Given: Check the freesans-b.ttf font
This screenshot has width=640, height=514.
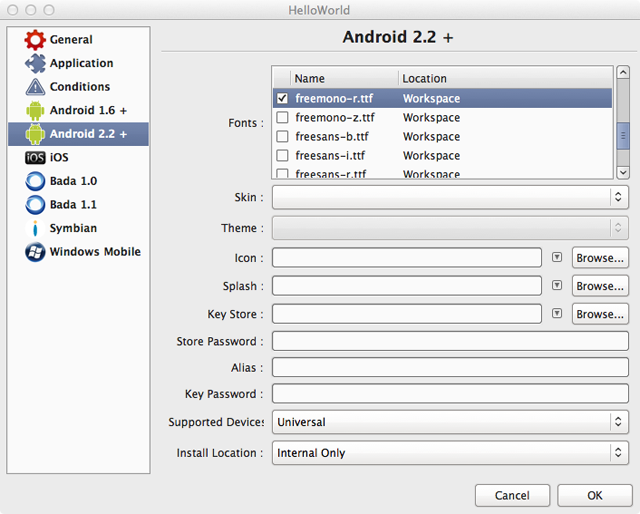Looking at the screenshot, I should pos(282,136).
